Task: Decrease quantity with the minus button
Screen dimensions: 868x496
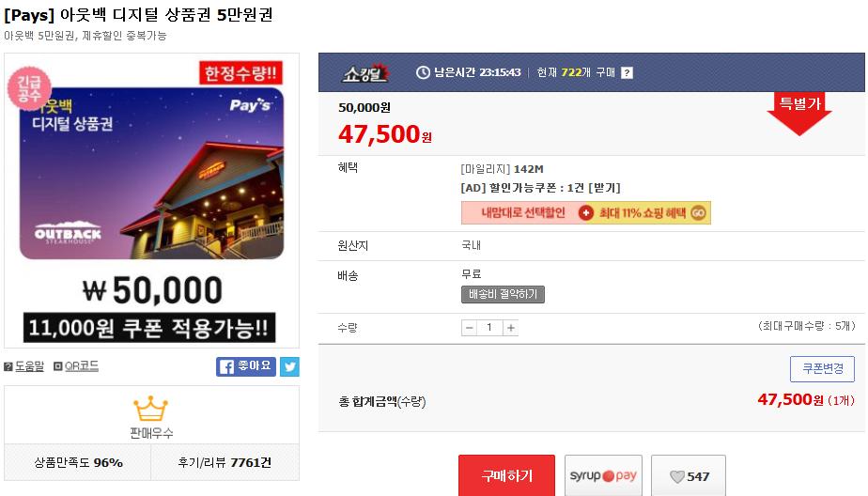Action: (x=469, y=328)
